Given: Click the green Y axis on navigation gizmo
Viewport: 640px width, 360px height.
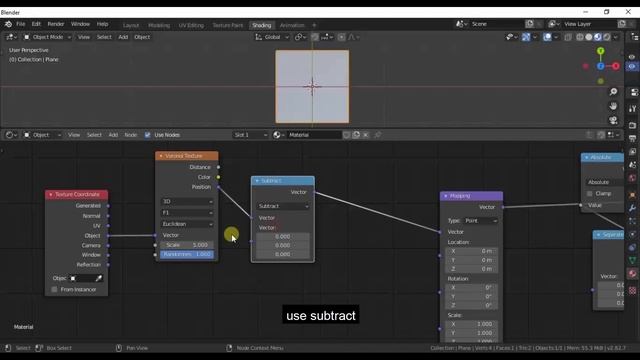Looking at the screenshot, I should 600,51.
